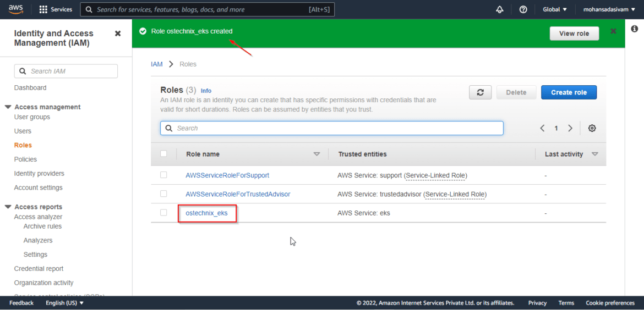Open Privacy link in footer

[537, 303]
